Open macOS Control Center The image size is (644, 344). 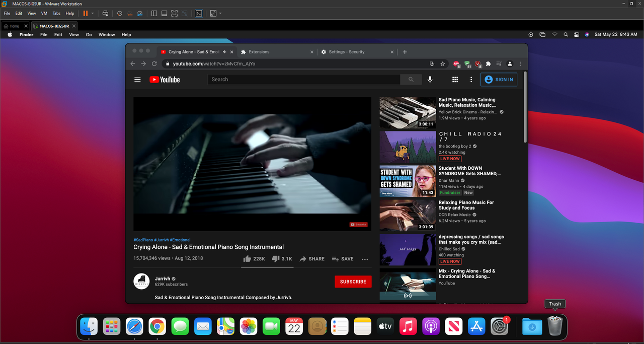point(576,35)
